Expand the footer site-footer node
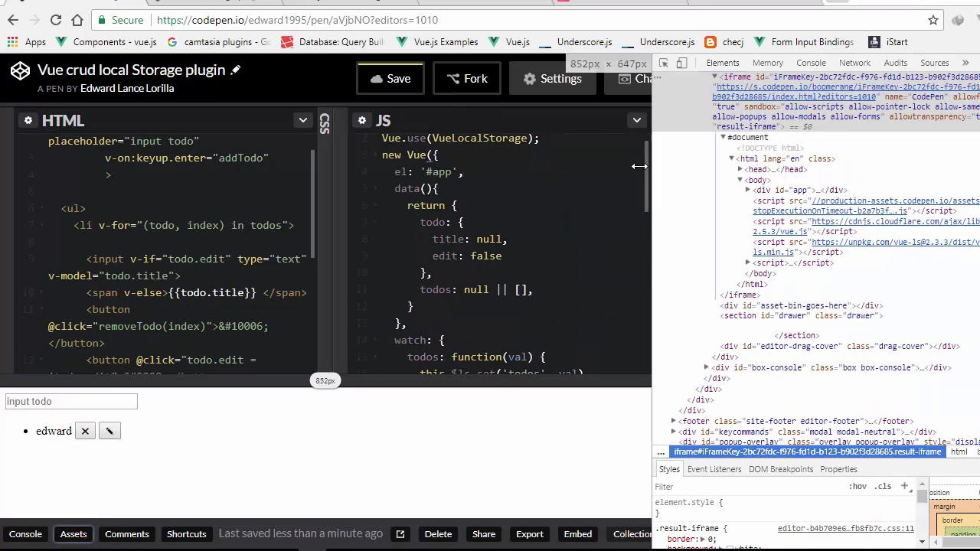The image size is (980, 551). tap(674, 421)
